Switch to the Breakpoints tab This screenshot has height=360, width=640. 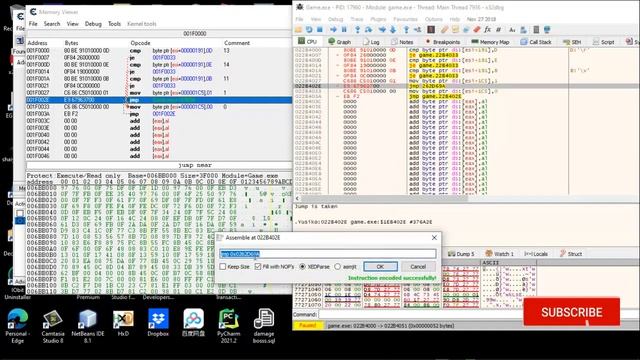(x=442, y=42)
